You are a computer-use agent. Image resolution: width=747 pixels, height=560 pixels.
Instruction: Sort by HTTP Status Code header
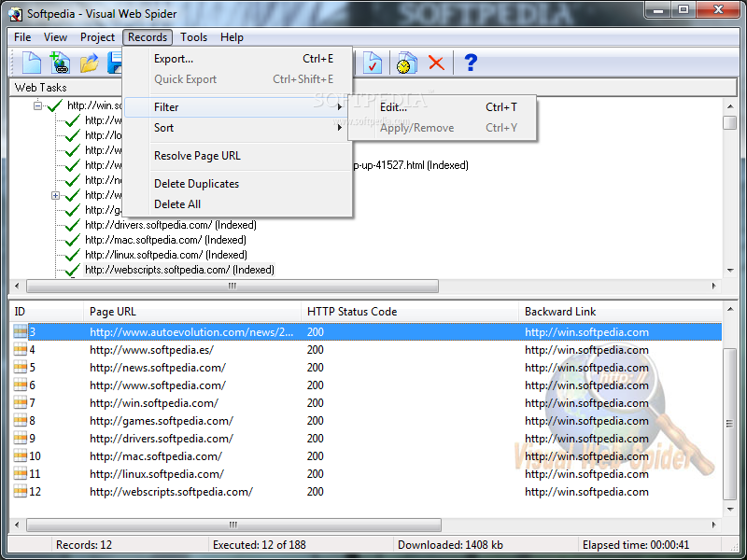tap(410, 312)
